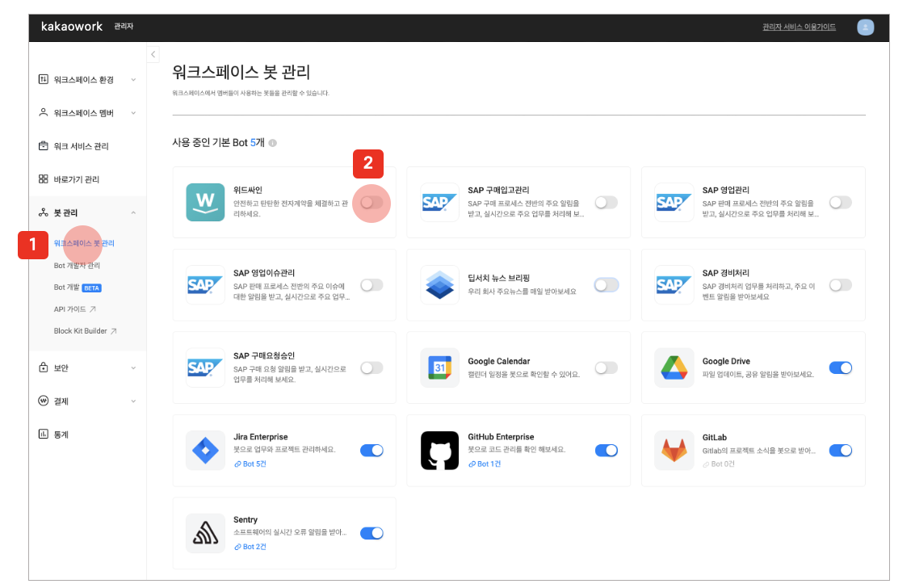Click the 워크스페이스 멤버 person icon
The image size is (911, 588).
[43, 112]
